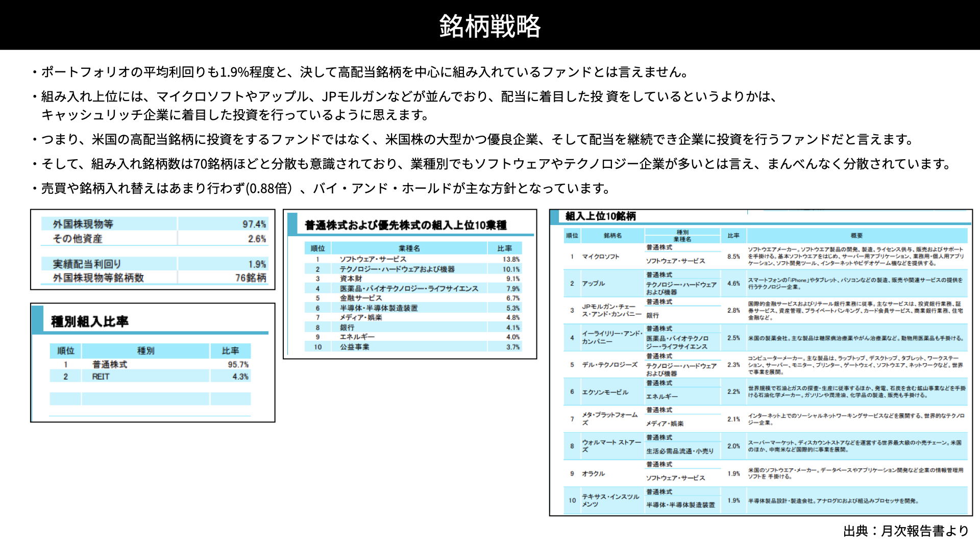Click the 8.5% ratio for マイクロソフト

point(733,257)
